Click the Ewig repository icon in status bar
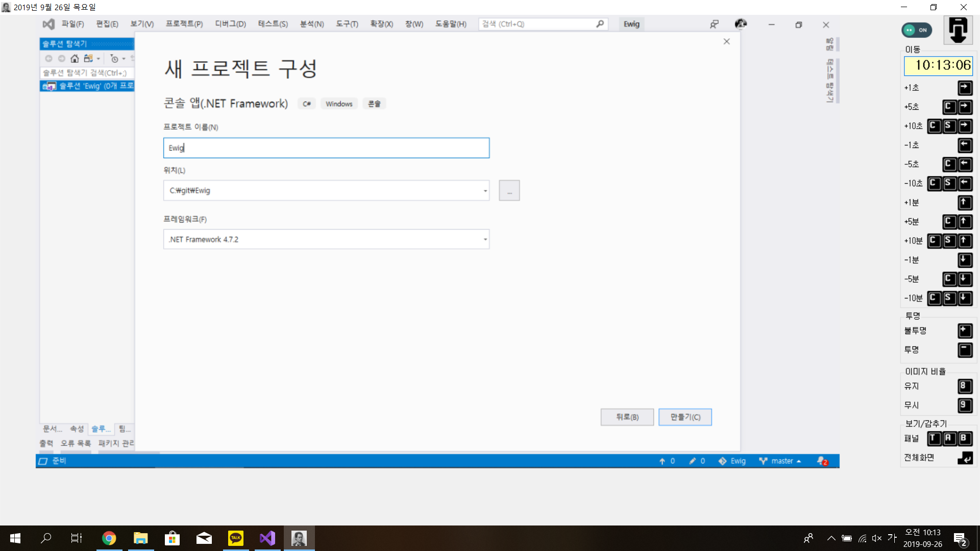The image size is (980, 551). point(722,461)
